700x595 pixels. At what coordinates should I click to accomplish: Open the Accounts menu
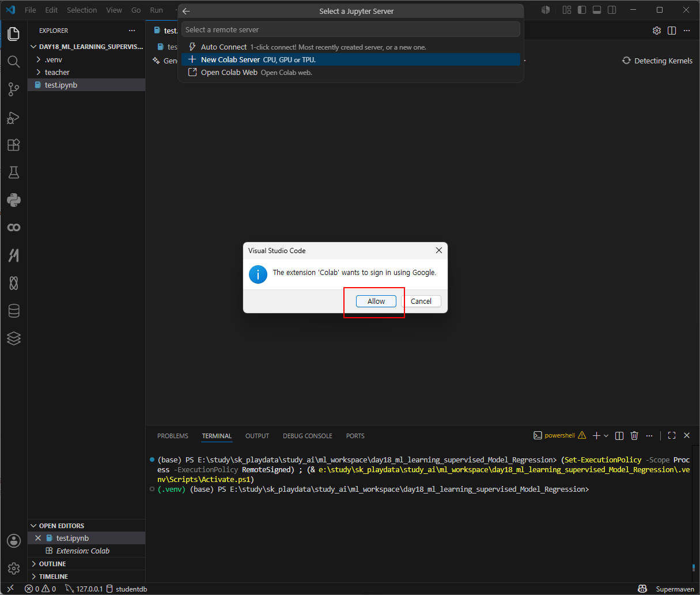click(x=14, y=540)
